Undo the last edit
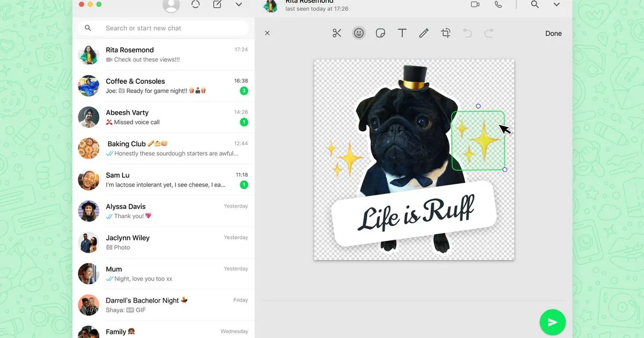The image size is (644, 338). (x=467, y=33)
